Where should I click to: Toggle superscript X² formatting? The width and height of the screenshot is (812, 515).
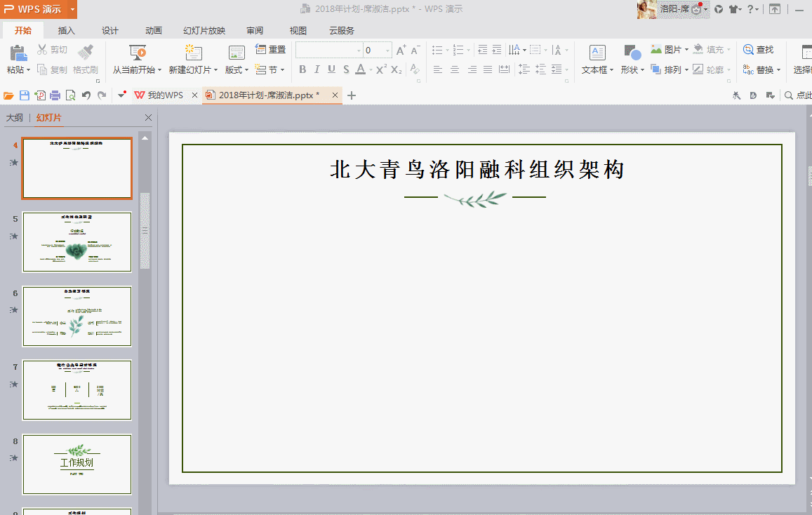tap(381, 69)
